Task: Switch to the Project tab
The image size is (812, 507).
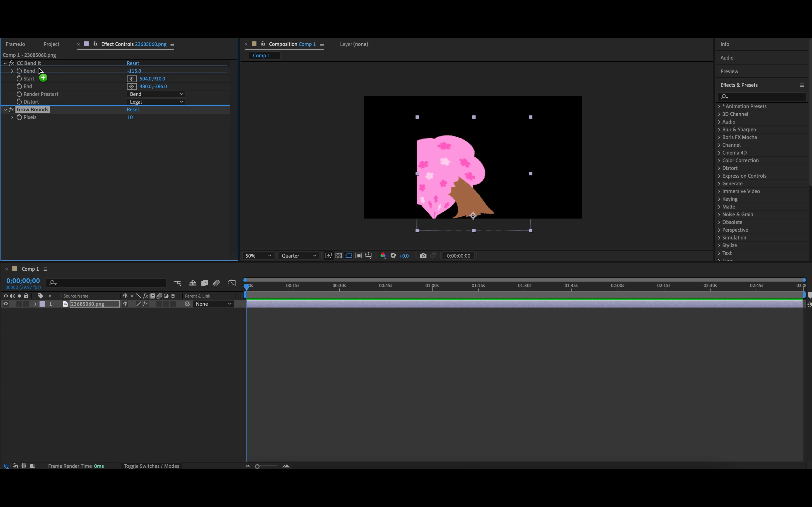Action: 51,44
